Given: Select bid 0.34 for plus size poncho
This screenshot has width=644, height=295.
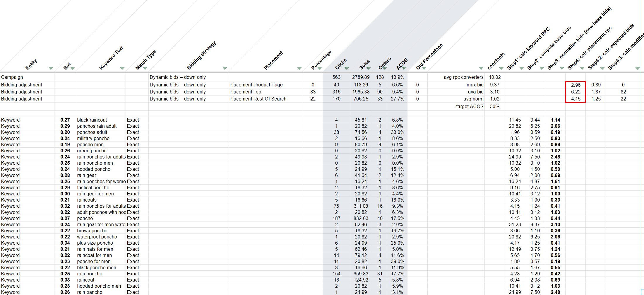Looking at the screenshot, I should (x=65, y=243).
